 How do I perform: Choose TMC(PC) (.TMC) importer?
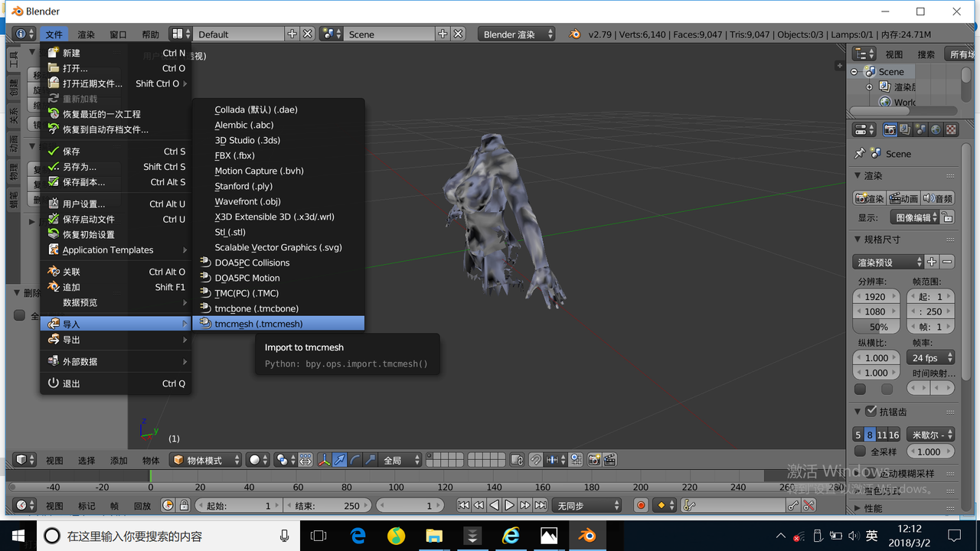tap(278, 293)
